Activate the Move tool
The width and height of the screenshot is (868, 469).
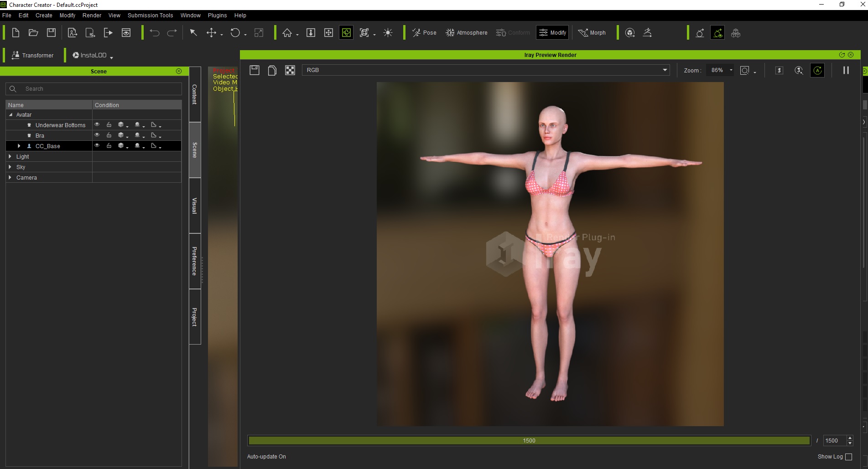(211, 33)
